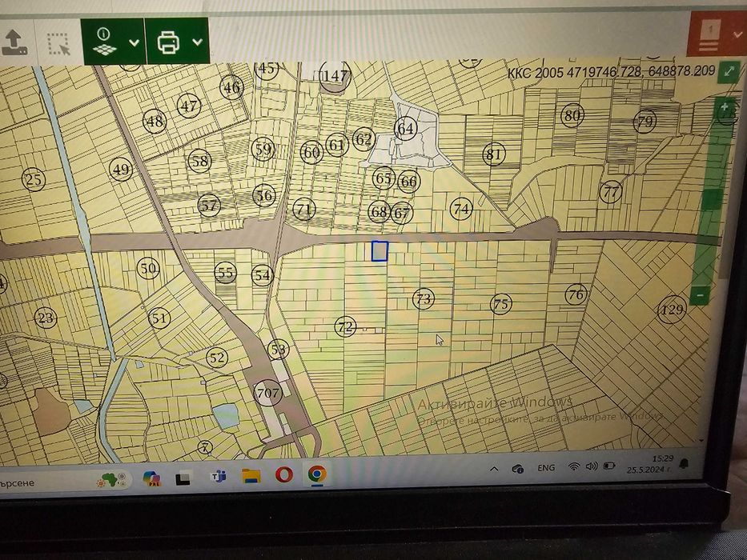The image size is (747, 560).
Task: Click the map block label 60
Action: click(x=311, y=152)
